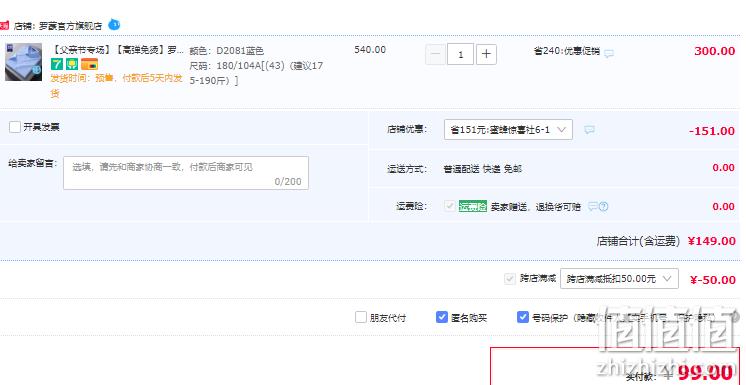Click the comment bubble icon beside 省240:优惠促销
The height and width of the screenshot is (385, 746).
(609, 54)
